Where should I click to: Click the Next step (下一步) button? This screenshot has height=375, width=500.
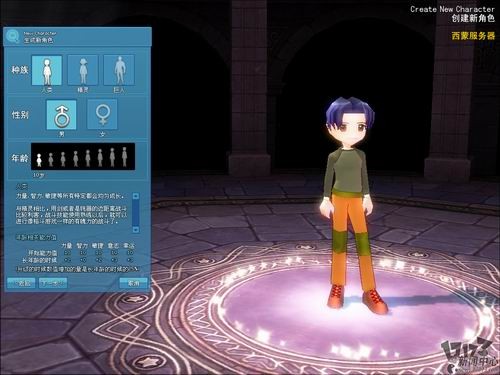tap(53, 283)
